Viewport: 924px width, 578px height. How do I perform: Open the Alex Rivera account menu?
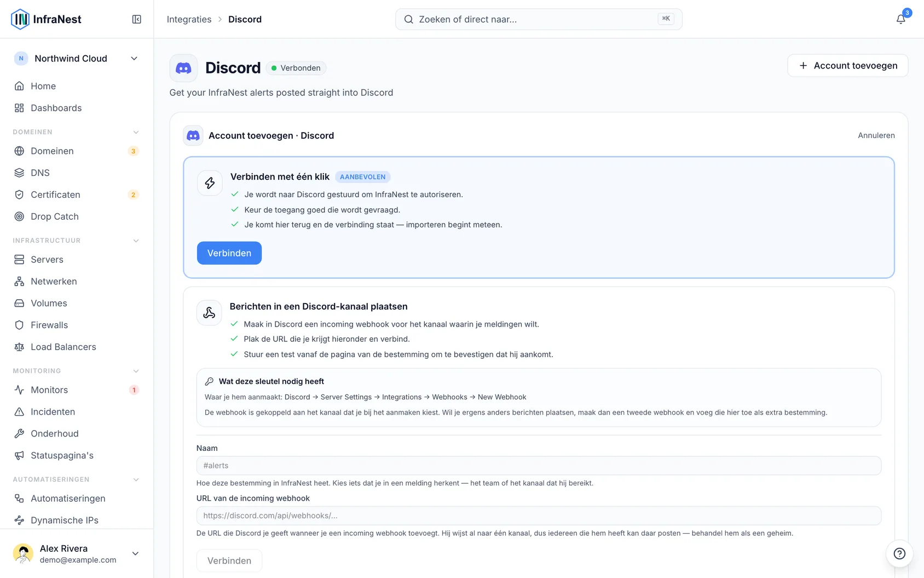pyautogui.click(x=77, y=553)
